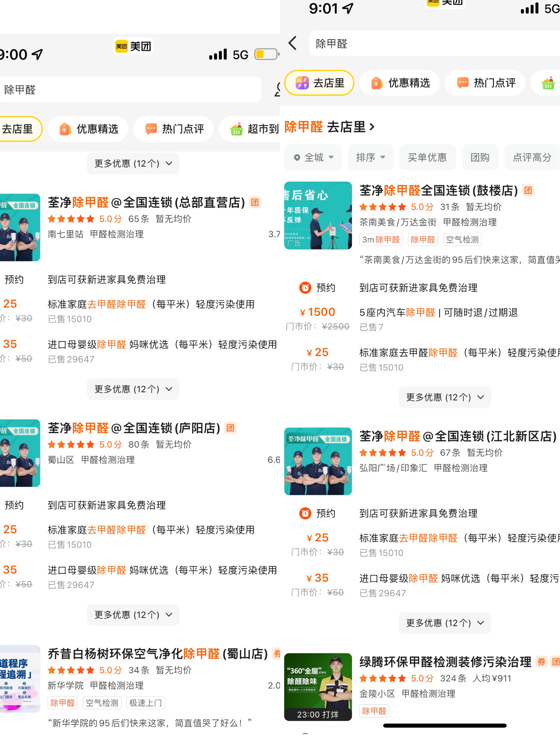
Task: Tap the 券 badge on 绿腾环保 listing
Action: click(x=541, y=662)
